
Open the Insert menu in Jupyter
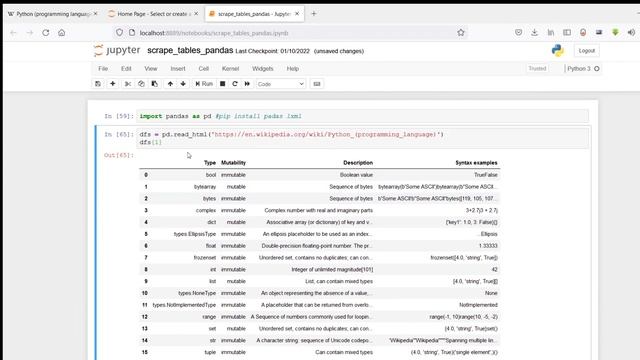178,69
